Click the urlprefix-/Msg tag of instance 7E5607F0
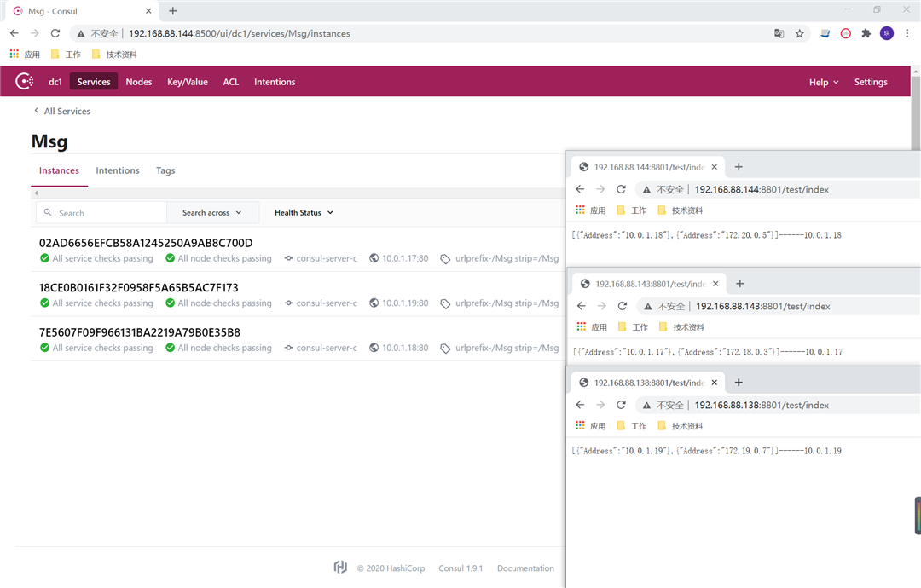 coord(500,348)
